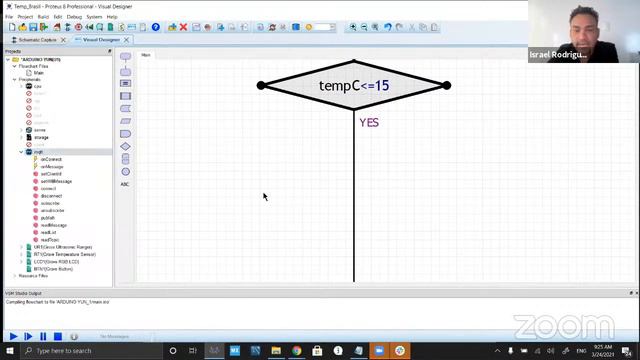Viewport: 640px width, 360px height.
Task: Open the Edit menu
Action: [58, 17]
